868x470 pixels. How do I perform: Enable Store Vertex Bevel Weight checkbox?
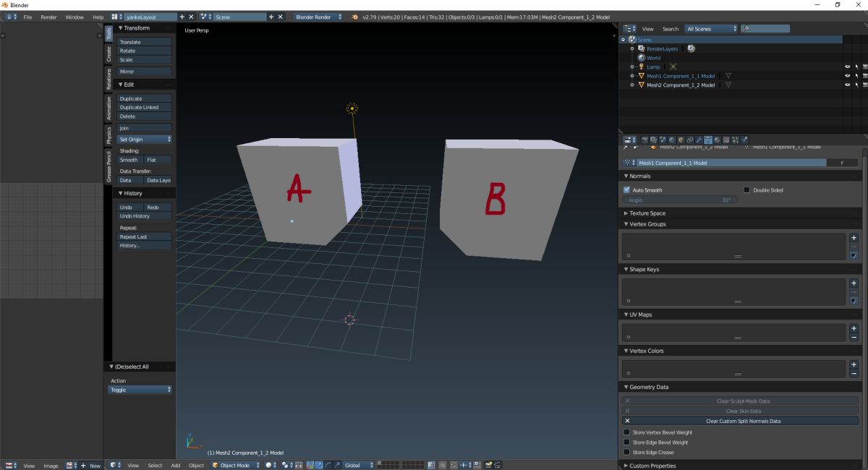(627, 432)
